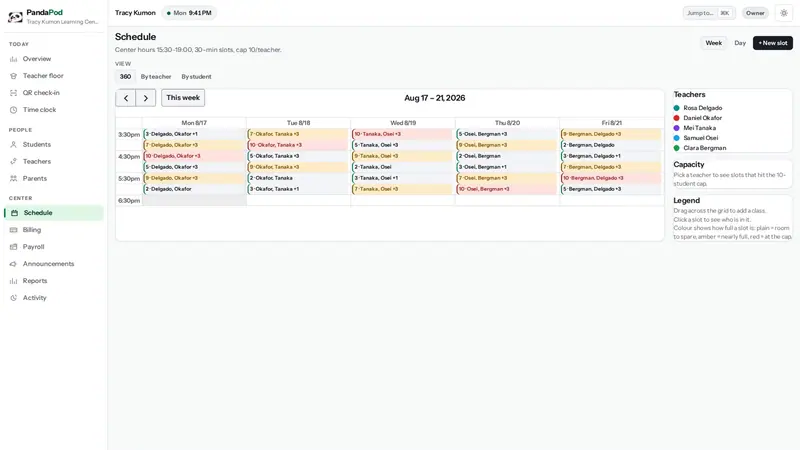
Task: Open Monday slot 10·Delgado, Okafor +3
Action: [x=194, y=156]
